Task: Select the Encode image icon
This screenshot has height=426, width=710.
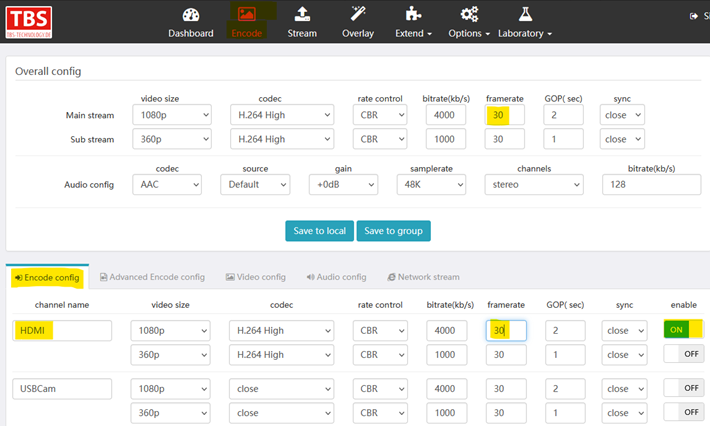Action: (x=246, y=14)
